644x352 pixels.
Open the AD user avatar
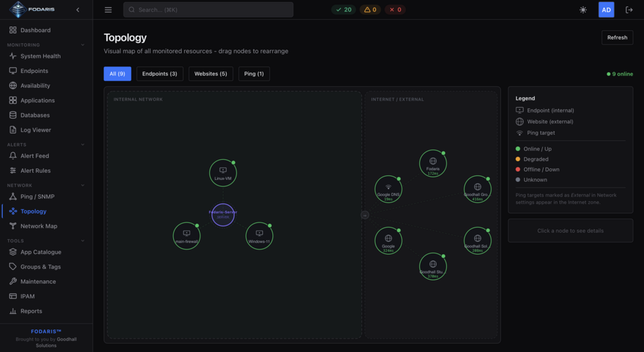606,10
